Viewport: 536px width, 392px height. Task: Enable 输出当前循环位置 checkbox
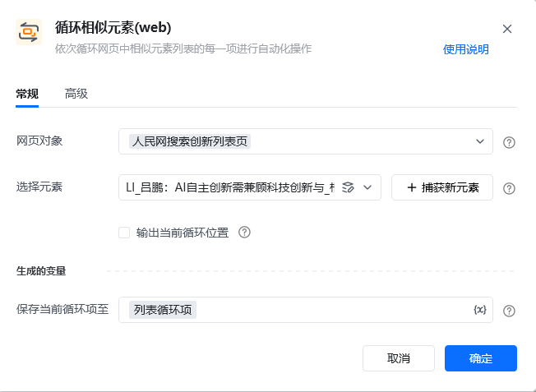tap(124, 233)
